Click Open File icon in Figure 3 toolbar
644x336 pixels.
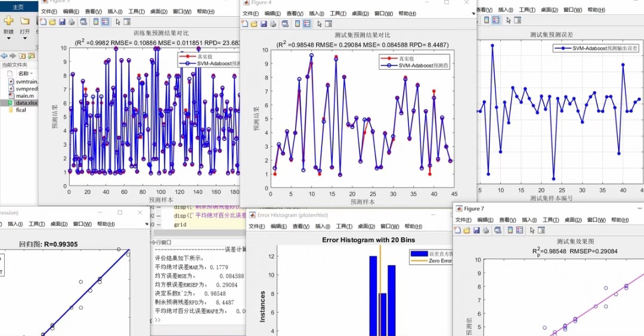coord(52,21)
